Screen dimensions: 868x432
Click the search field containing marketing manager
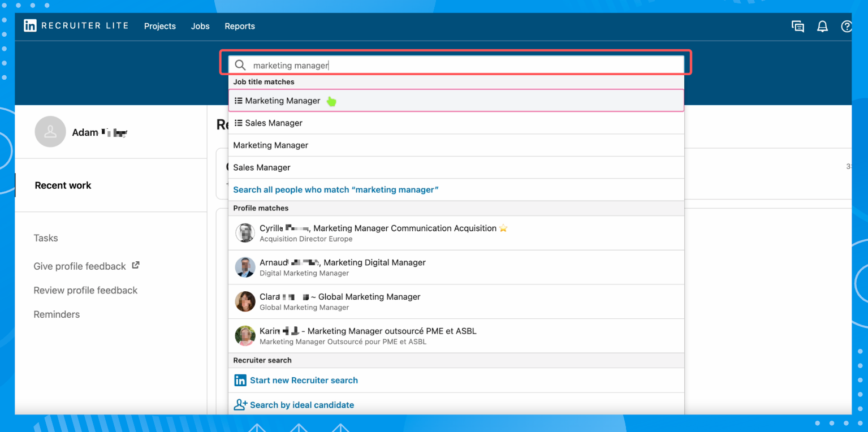pos(456,65)
